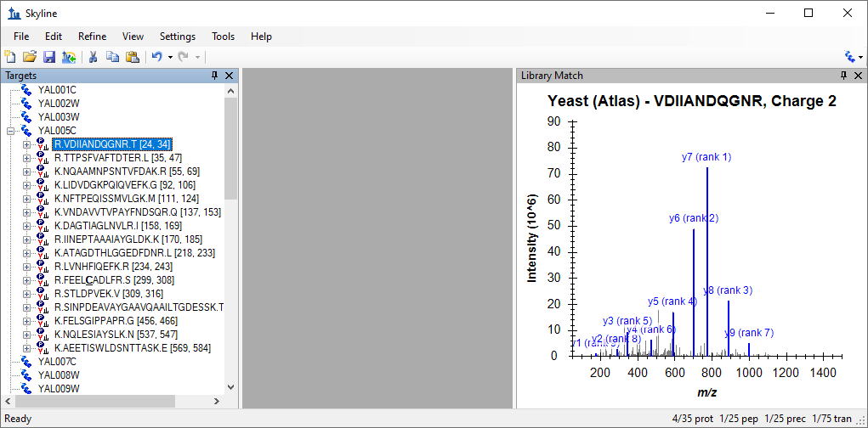This screenshot has height=428, width=868.
Task: Click the Save toolbar icon
Action: click(48, 56)
